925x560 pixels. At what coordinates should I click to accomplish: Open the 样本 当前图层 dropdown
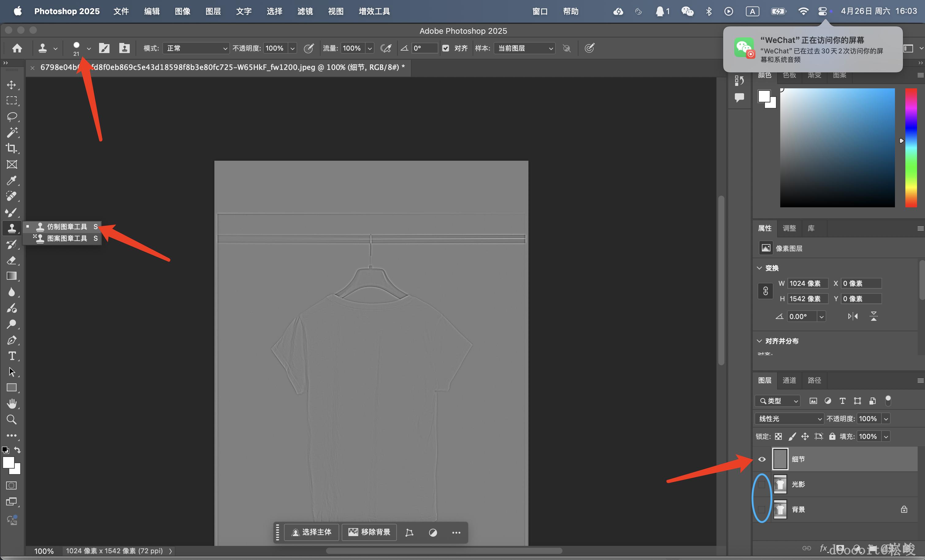[524, 48]
